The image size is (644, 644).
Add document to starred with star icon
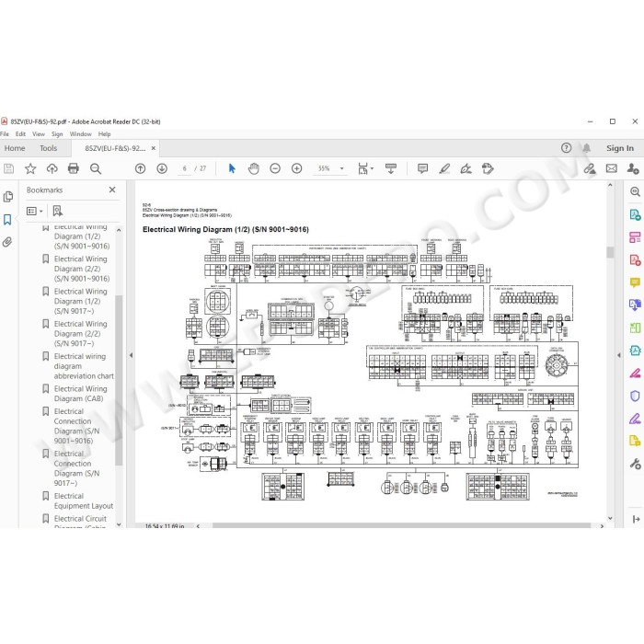tap(30, 168)
